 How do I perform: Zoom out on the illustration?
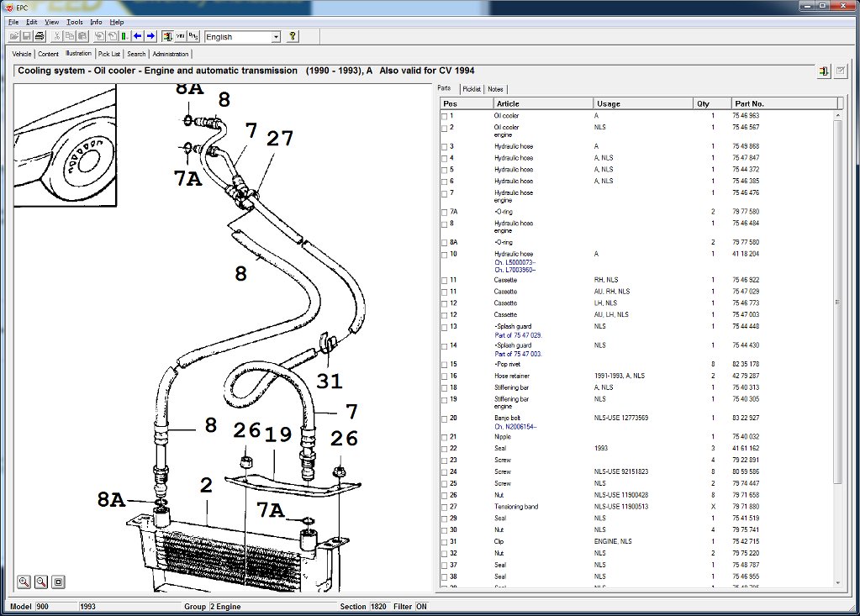pos(40,582)
